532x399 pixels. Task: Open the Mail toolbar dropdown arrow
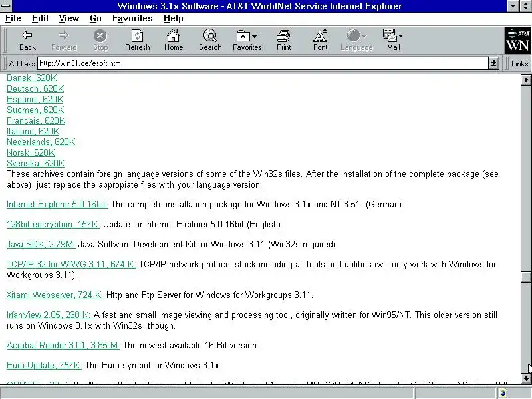pos(401,36)
